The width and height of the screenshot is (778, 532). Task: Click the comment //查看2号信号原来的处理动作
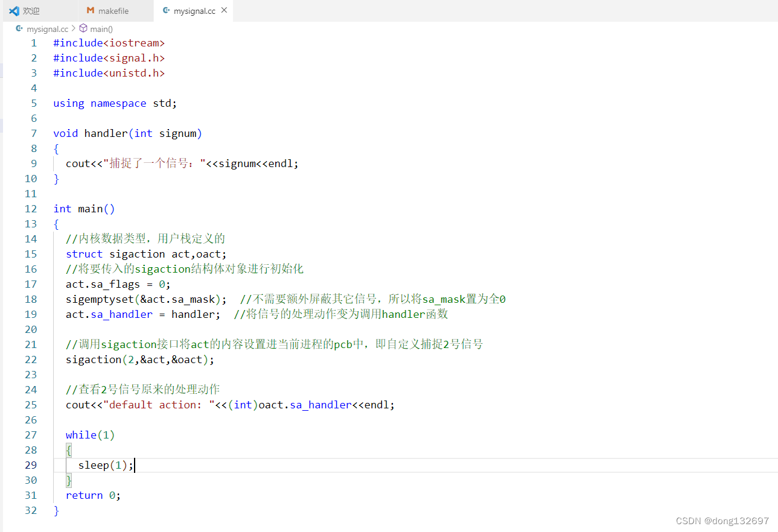pos(143,390)
